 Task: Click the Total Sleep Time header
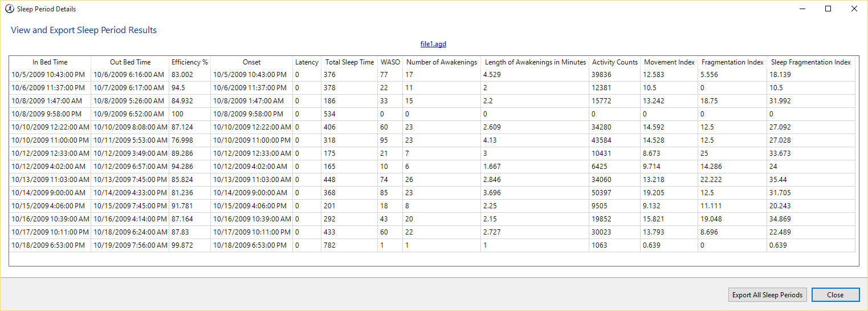[x=349, y=62]
